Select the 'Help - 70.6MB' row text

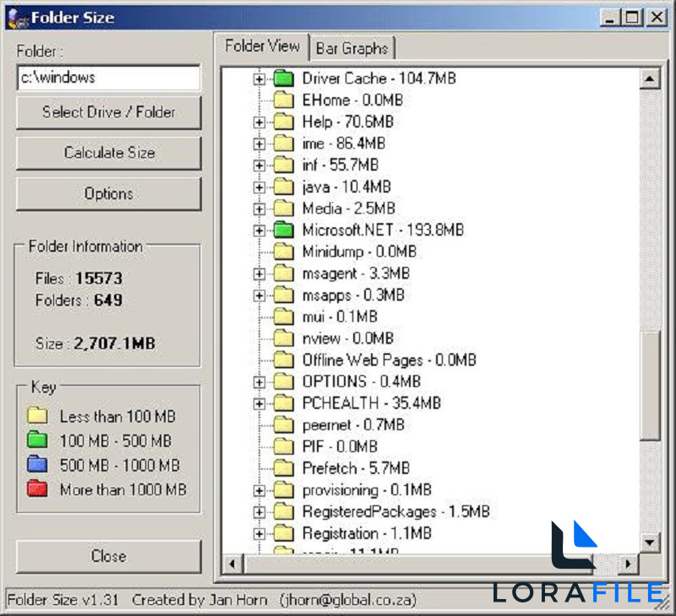coord(348,122)
